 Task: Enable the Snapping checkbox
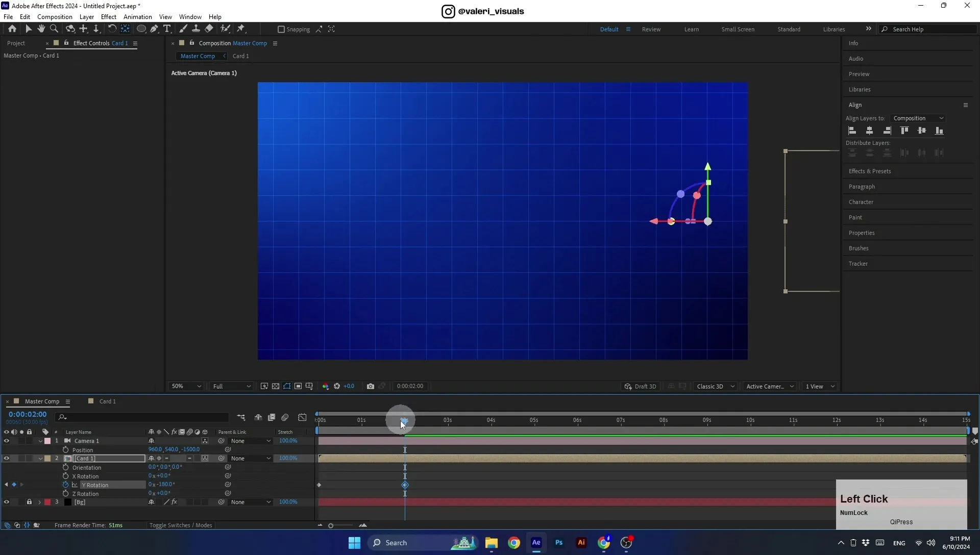click(x=281, y=30)
